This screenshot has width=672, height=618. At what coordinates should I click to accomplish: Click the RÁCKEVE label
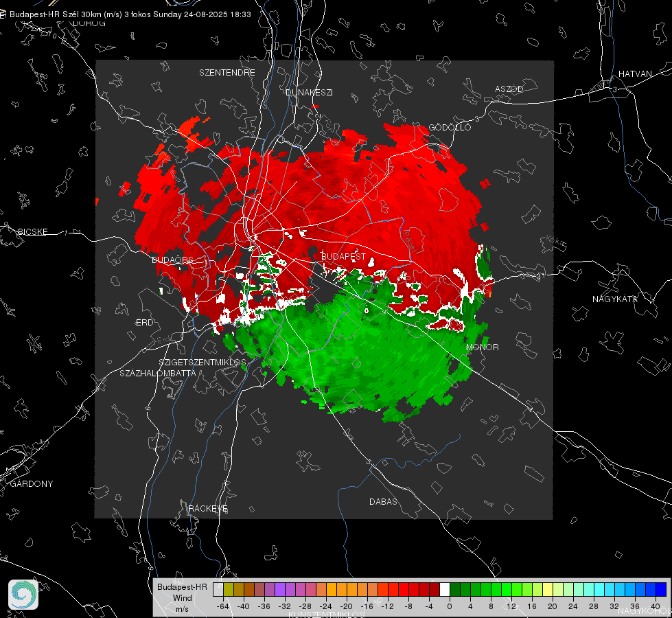[x=208, y=508]
